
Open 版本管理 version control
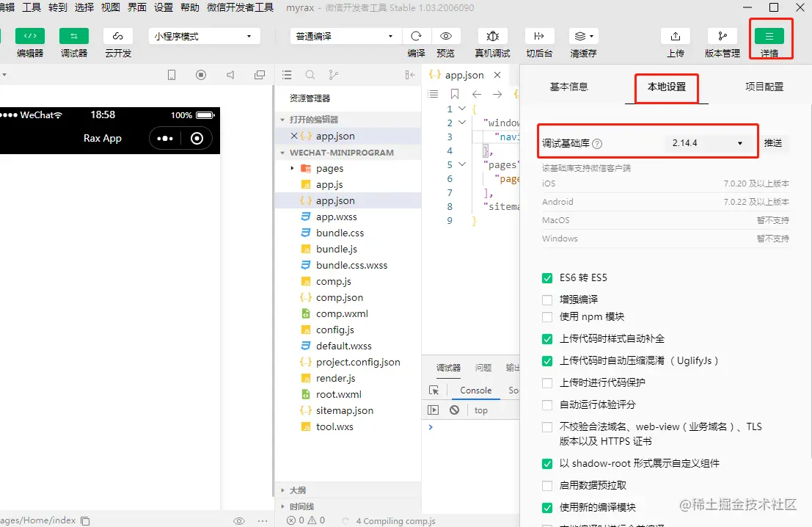(x=723, y=36)
